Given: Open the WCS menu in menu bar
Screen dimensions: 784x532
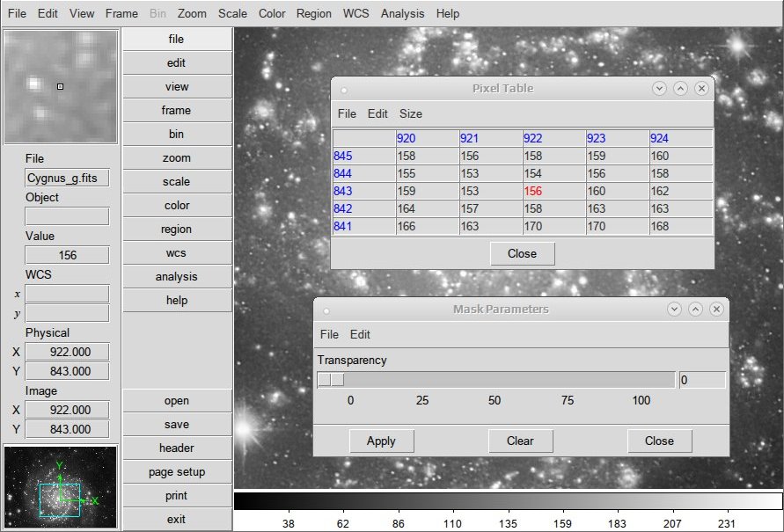Looking at the screenshot, I should [x=356, y=13].
